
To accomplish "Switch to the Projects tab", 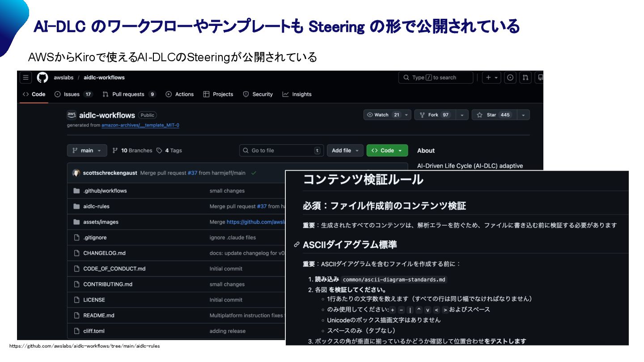I will (x=218, y=94).
